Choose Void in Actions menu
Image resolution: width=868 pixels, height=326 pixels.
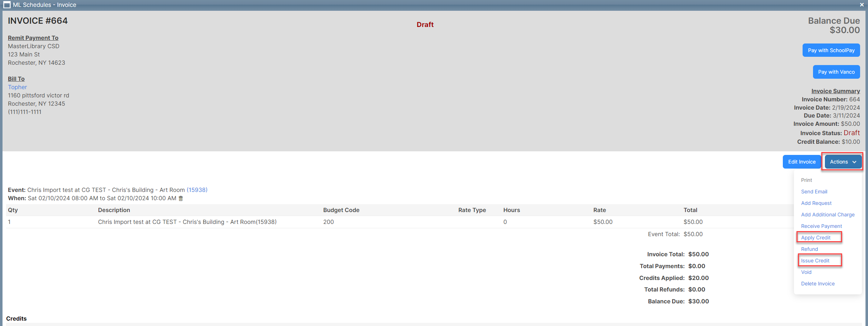tap(806, 272)
